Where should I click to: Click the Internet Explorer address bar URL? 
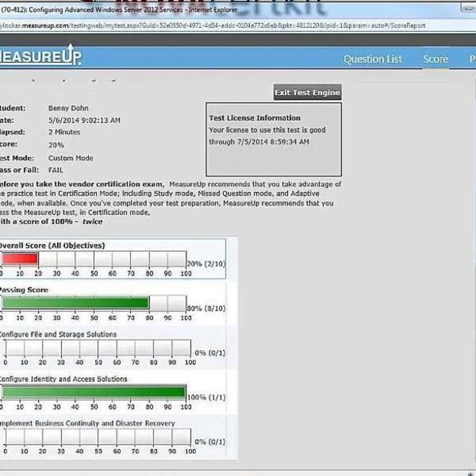[212, 26]
